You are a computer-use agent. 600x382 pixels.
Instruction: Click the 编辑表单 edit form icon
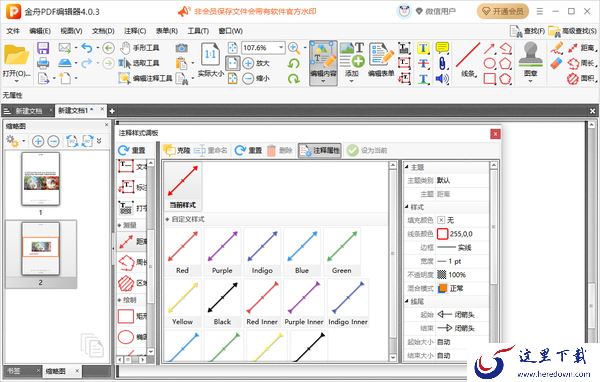coord(381,60)
